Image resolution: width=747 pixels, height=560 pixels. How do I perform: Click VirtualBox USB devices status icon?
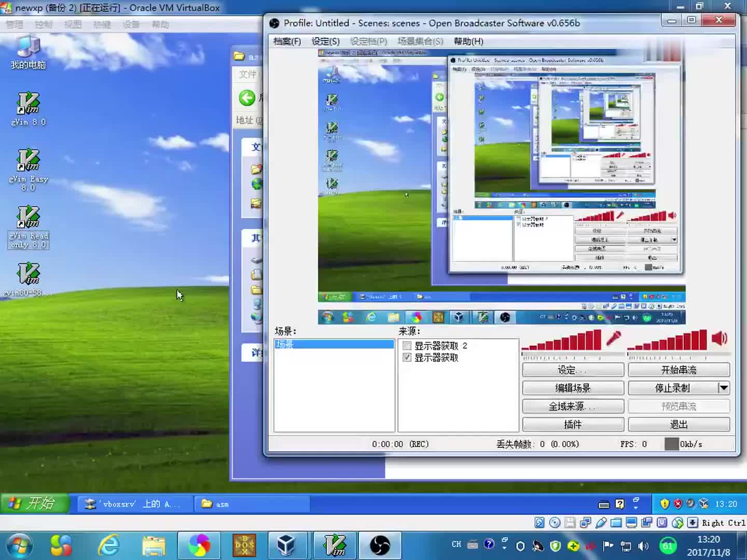coord(601,523)
